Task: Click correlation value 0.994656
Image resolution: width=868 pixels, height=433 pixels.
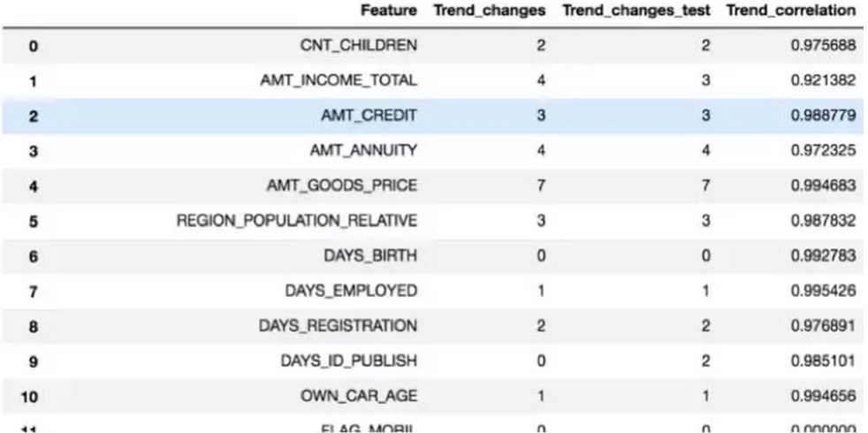Action: click(823, 397)
